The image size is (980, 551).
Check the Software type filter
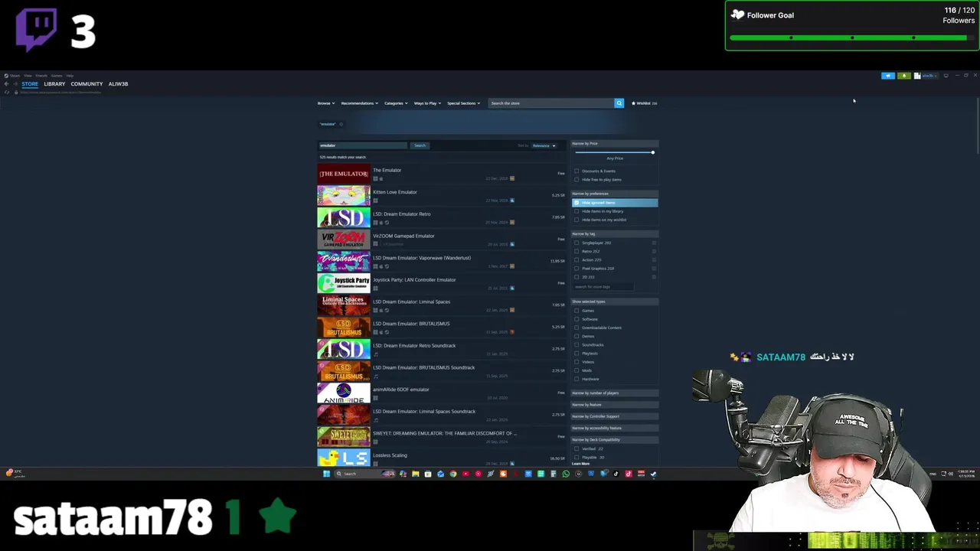point(577,319)
